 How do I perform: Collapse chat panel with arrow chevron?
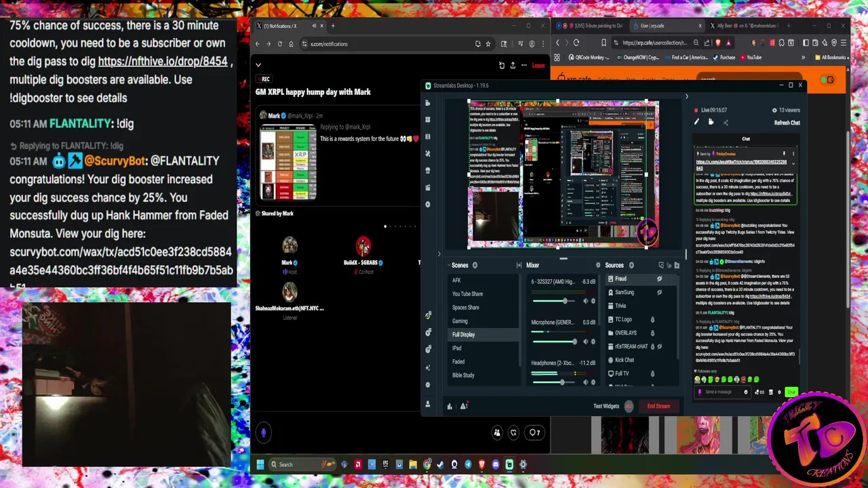[x=686, y=96]
